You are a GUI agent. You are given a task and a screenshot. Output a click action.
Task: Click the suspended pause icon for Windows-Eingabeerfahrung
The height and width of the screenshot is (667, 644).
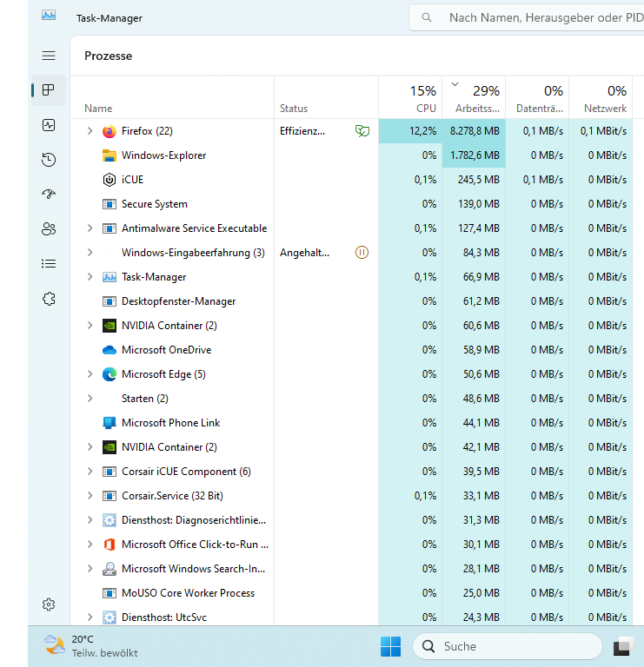point(362,253)
